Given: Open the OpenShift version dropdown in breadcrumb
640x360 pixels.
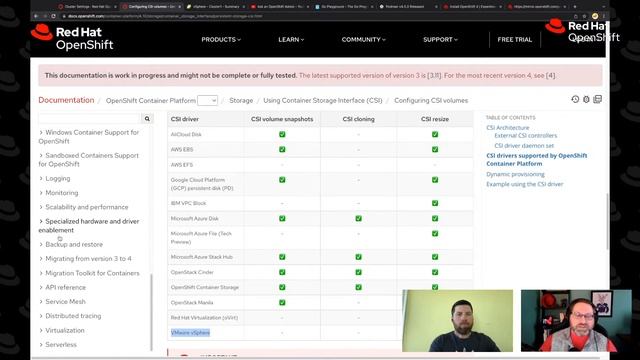Looking at the screenshot, I should (x=207, y=100).
